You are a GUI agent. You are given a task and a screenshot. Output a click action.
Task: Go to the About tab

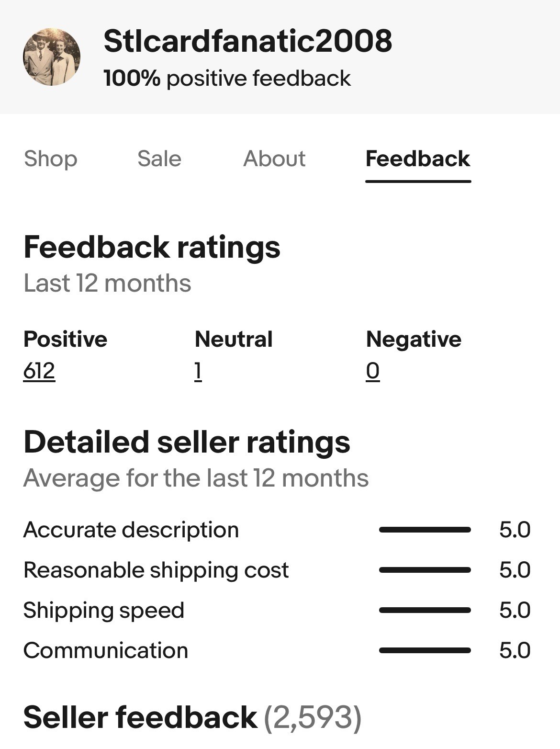[274, 159]
